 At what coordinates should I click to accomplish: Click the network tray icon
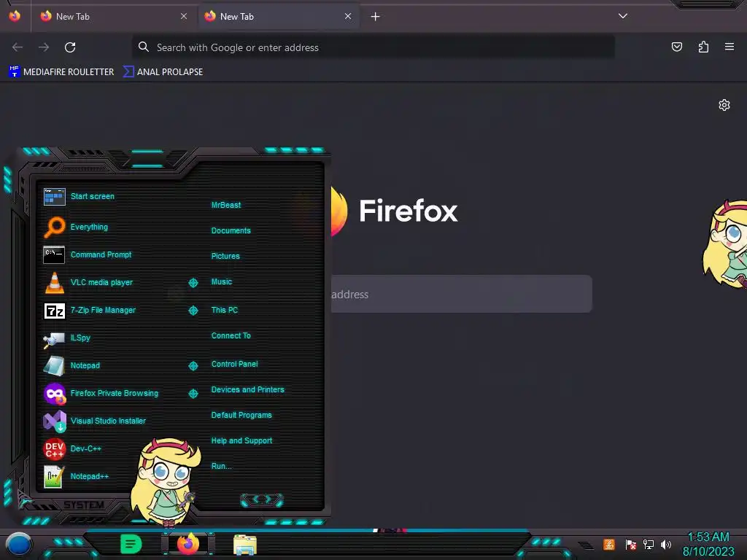click(648, 544)
